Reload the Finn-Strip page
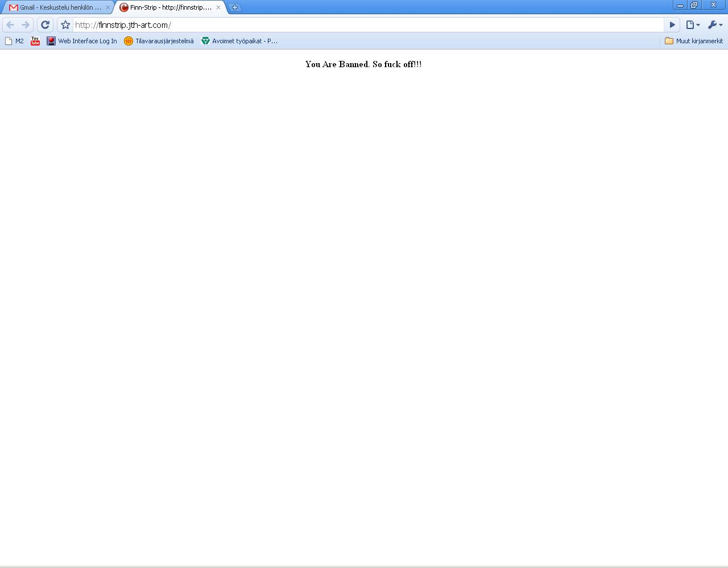Screen dimensions: 728x568 click(x=45, y=25)
